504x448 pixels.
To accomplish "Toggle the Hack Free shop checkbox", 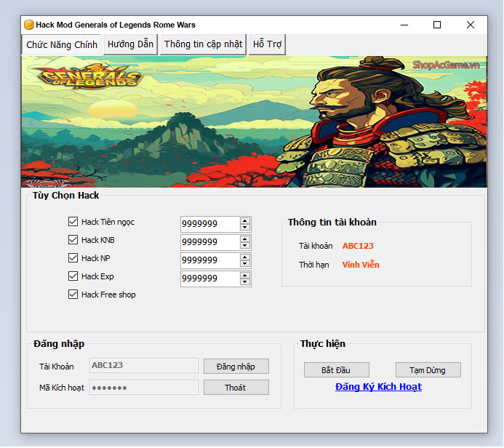I will point(73,295).
